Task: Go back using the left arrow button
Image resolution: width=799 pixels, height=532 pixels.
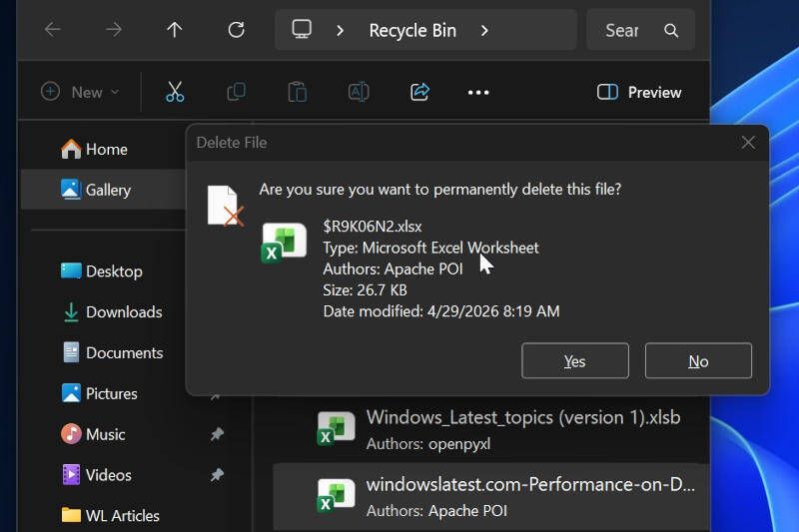Action: coord(53,30)
